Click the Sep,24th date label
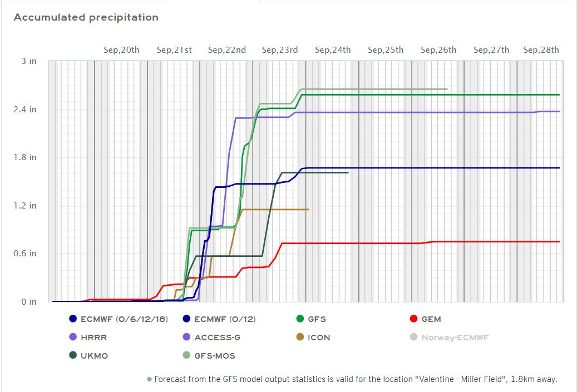Screen dimensions: 577x392 point(333,50)
